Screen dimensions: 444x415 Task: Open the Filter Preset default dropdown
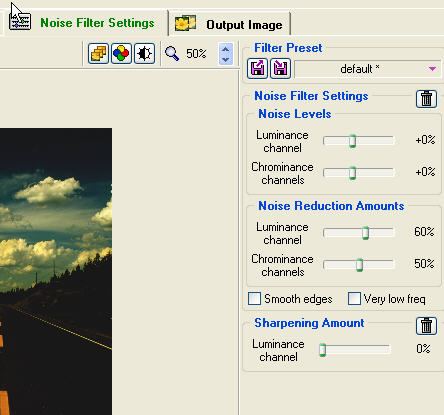tap(368, 69)
